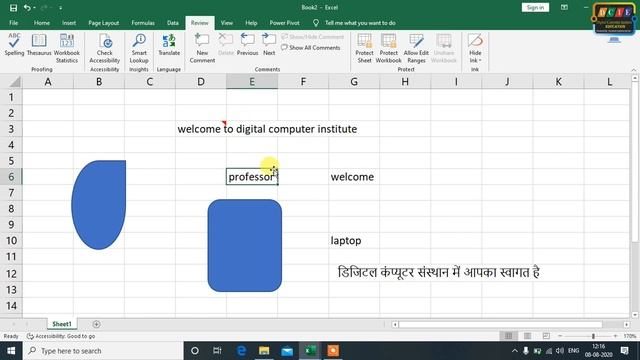Open Smart Lookup
The width and height of the screenshot is (640, 360).
[x=139, y=48]
